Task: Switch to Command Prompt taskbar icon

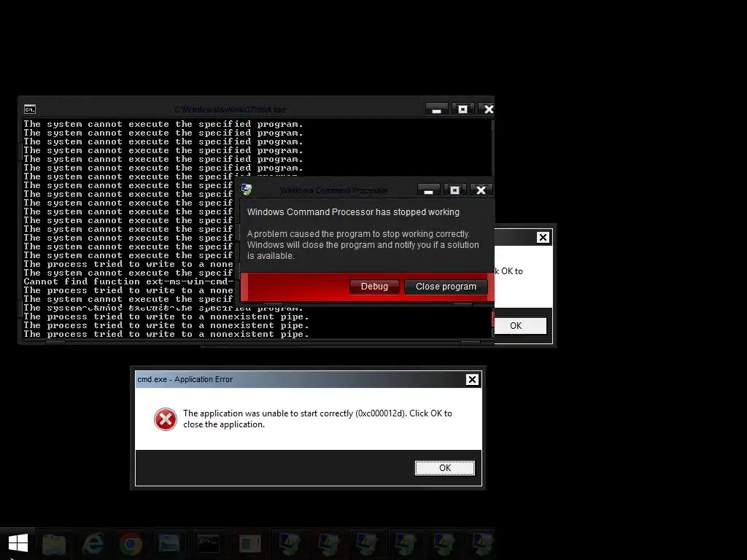Action: 208,544
